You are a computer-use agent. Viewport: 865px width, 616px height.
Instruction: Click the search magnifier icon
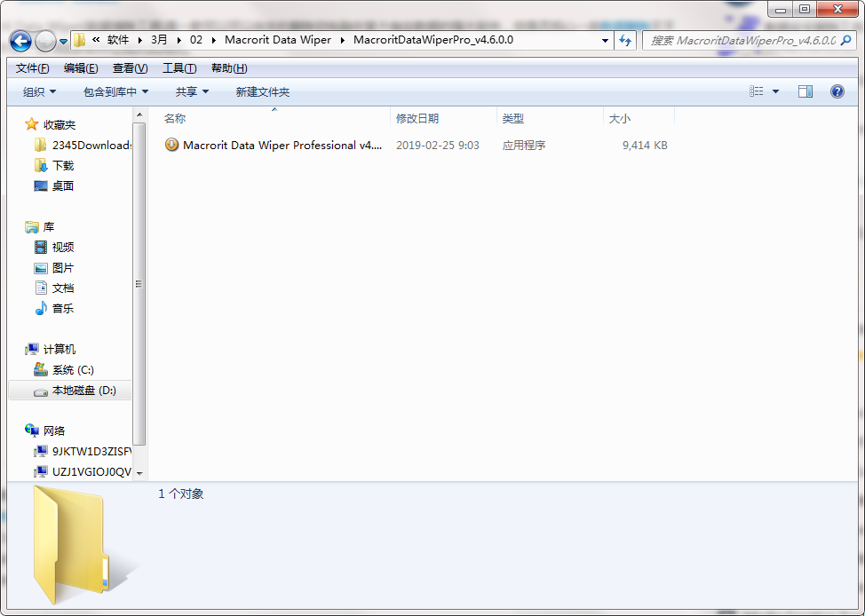pyautogui.click(x=845, y=40)
